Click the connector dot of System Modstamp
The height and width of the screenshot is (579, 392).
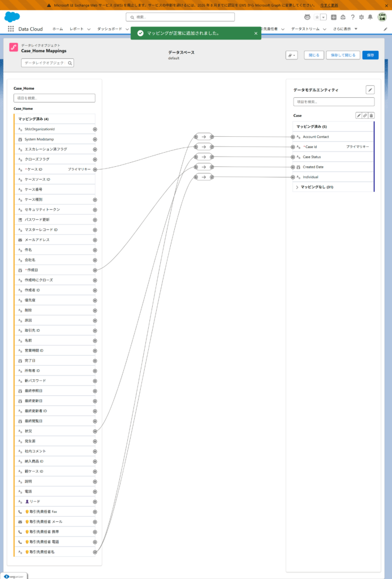click(95, 140)
